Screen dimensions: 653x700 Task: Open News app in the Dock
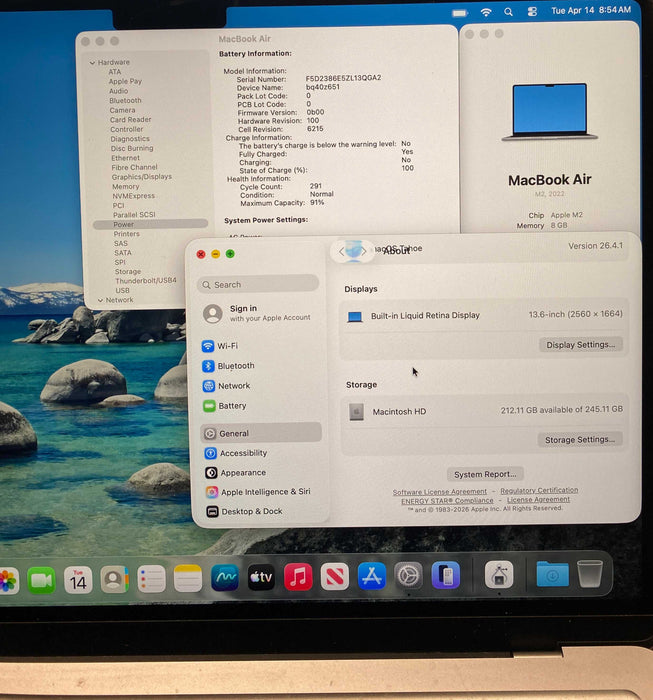(x=335, y=576)
